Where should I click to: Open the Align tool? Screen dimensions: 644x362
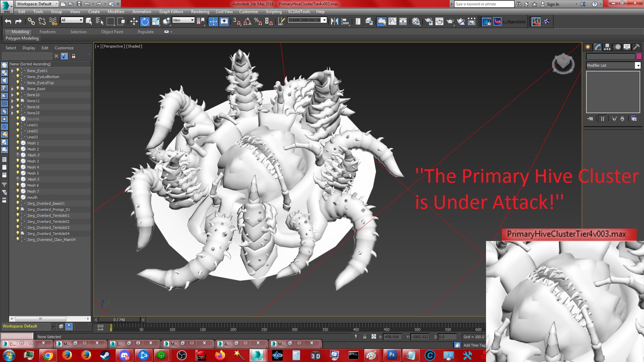[x=345, y=21]
